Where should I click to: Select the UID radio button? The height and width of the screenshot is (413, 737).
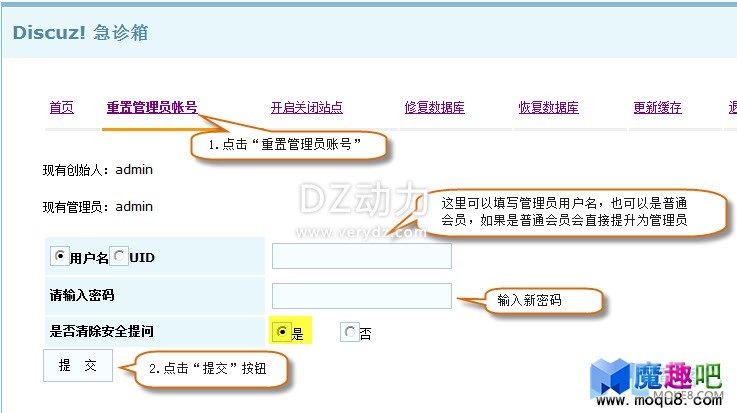[x=119, y=256]
